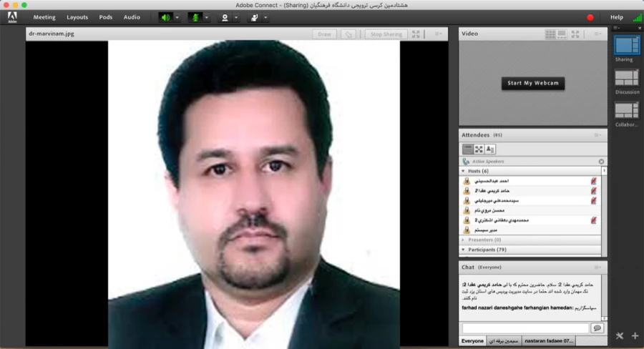Image resolution: width=644 pixels, height=349 pixels.
Task: Switch to the Discussion layout icon
Action: (626, 77)
